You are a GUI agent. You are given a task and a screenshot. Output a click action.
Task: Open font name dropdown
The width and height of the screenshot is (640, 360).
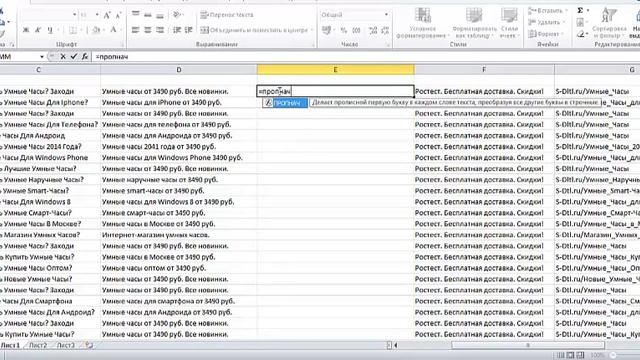point(74,15)
